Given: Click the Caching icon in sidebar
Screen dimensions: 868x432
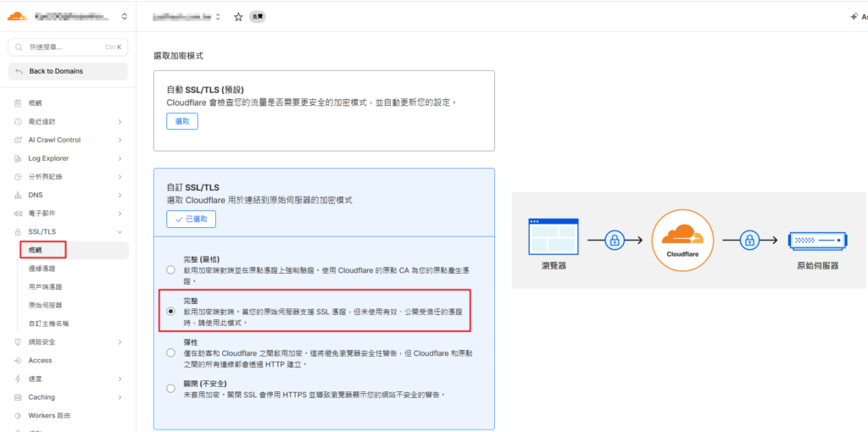Looking at the screenshot, I should pyautogui.click(x=18, y=397).
